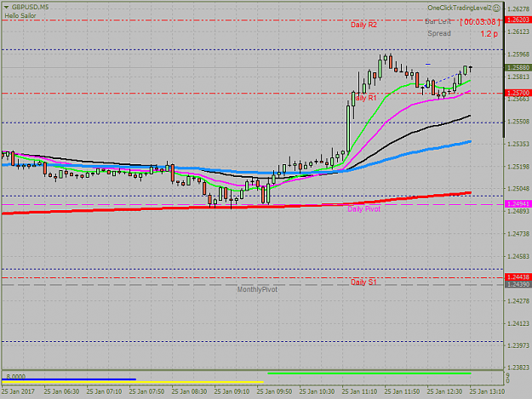Click 1.24583 on the price scale
The image size is (532, 399).
[x=518, y=256]
